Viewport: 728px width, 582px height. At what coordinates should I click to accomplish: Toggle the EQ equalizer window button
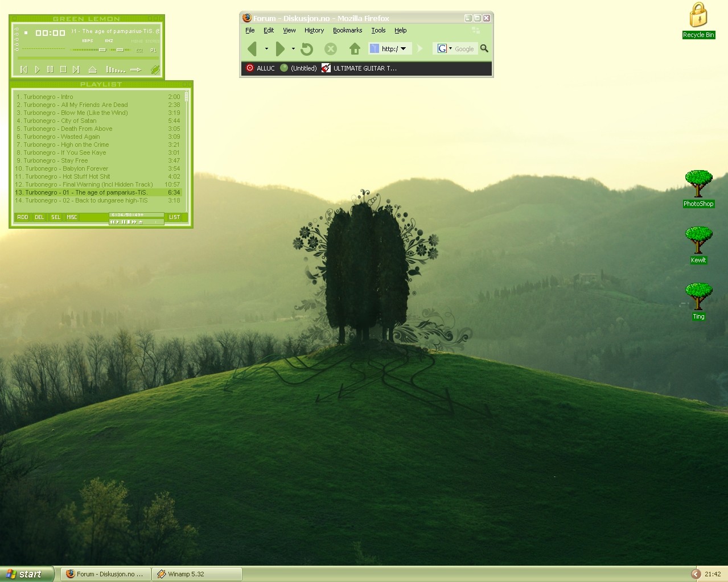pos(139,50)
